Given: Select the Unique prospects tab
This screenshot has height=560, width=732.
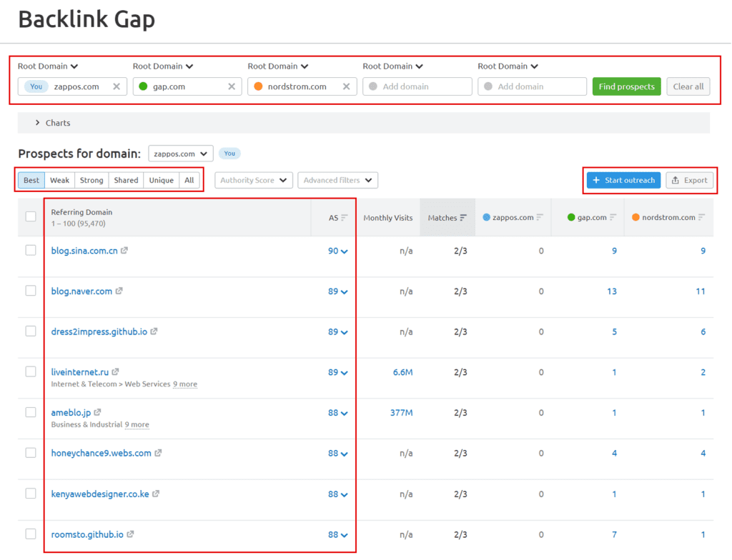Looking at the screenshot, I should 162,180.
